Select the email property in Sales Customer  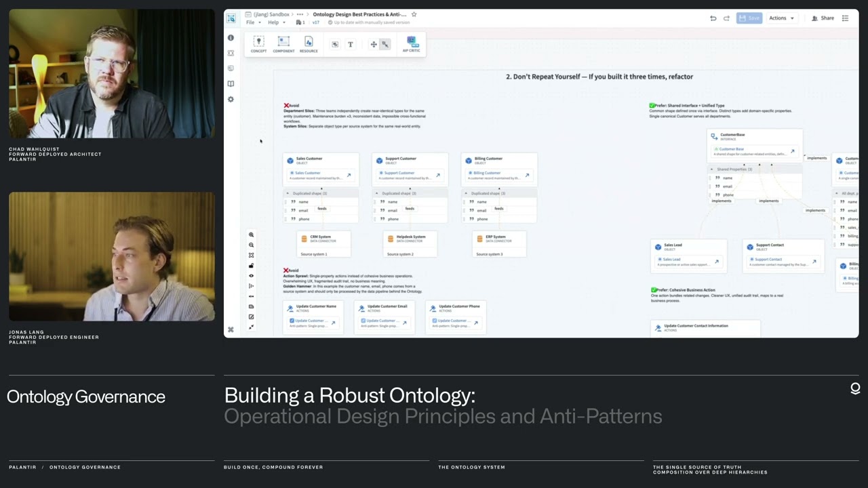coord(321,210)
